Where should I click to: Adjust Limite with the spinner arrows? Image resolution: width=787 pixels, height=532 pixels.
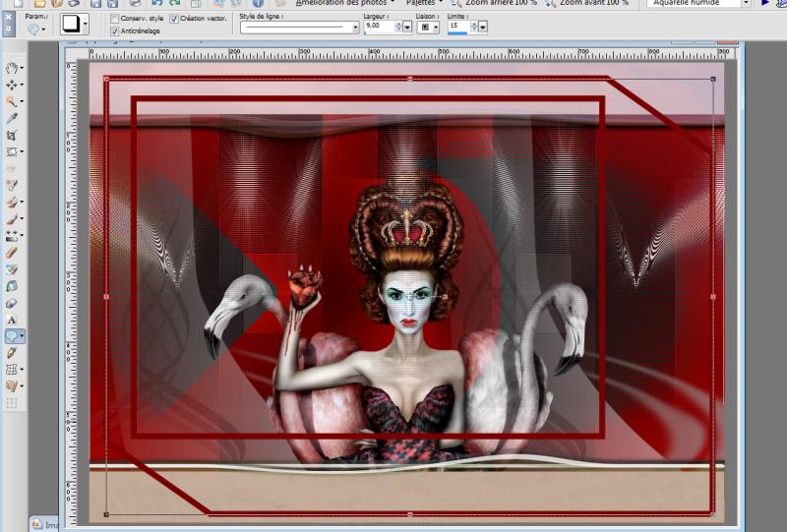tap(474, 28)
